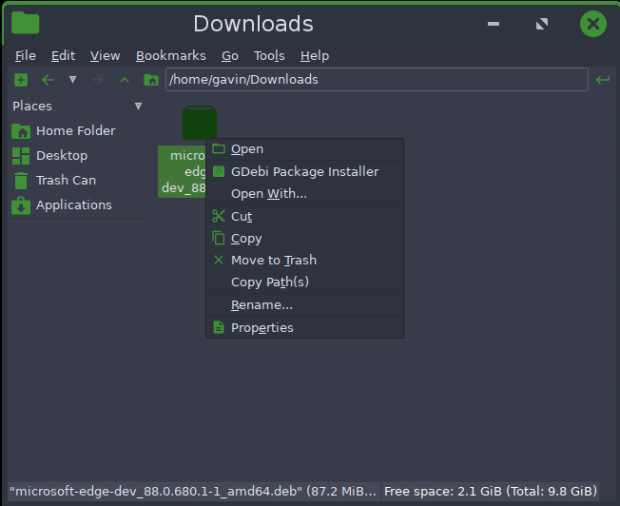
Task: Choose Copy from the context menu
Action: coord(304,238)
